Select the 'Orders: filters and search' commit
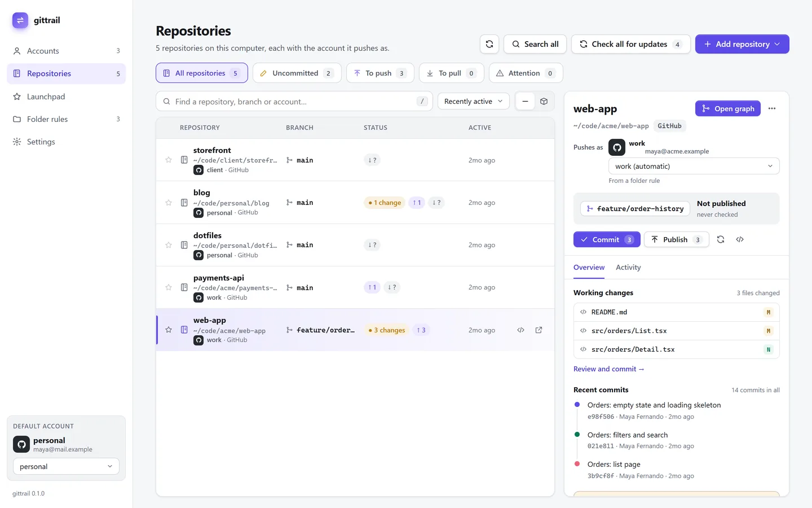 tap(628, 435)
